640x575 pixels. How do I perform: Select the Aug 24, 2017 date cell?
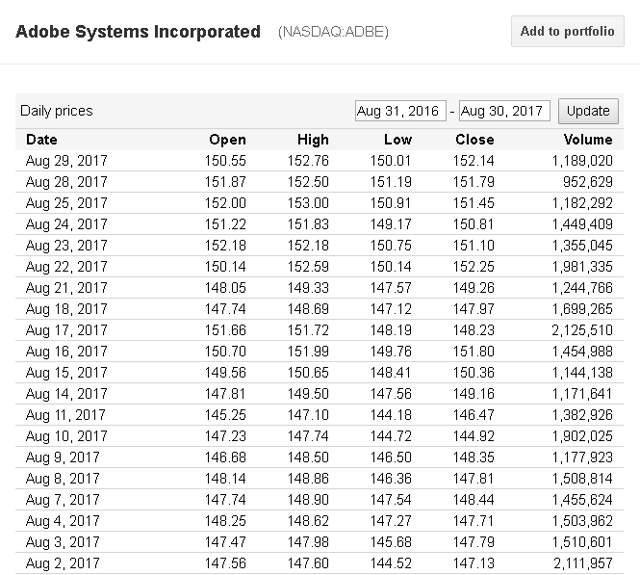click(x=67, y=224)
